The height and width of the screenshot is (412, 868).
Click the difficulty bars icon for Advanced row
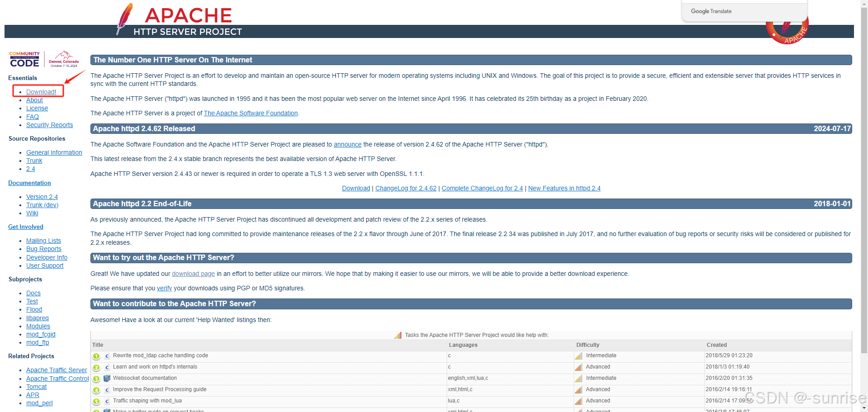579,367
